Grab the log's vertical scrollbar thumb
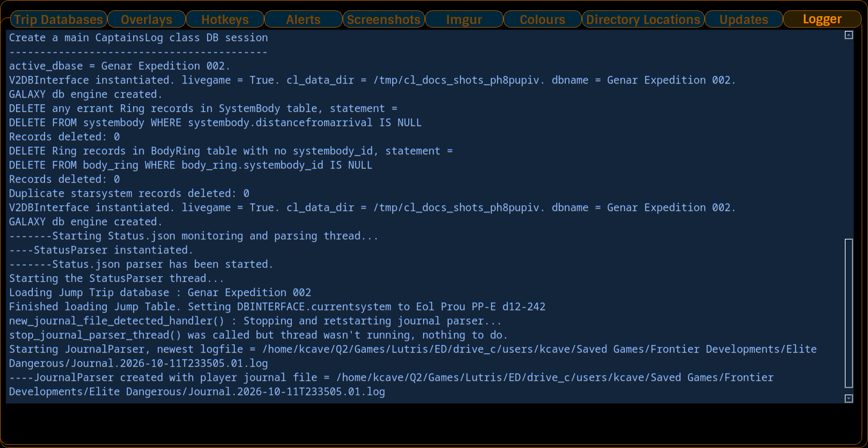This screenshot has width=868, height=448. [849, 314]
